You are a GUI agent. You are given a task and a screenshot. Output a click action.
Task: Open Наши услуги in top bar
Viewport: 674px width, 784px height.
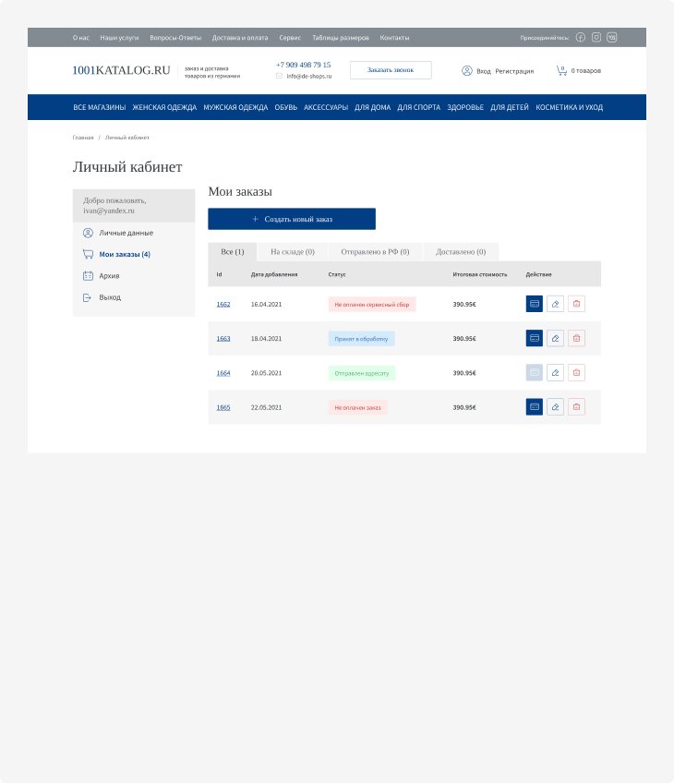(119, 38)
